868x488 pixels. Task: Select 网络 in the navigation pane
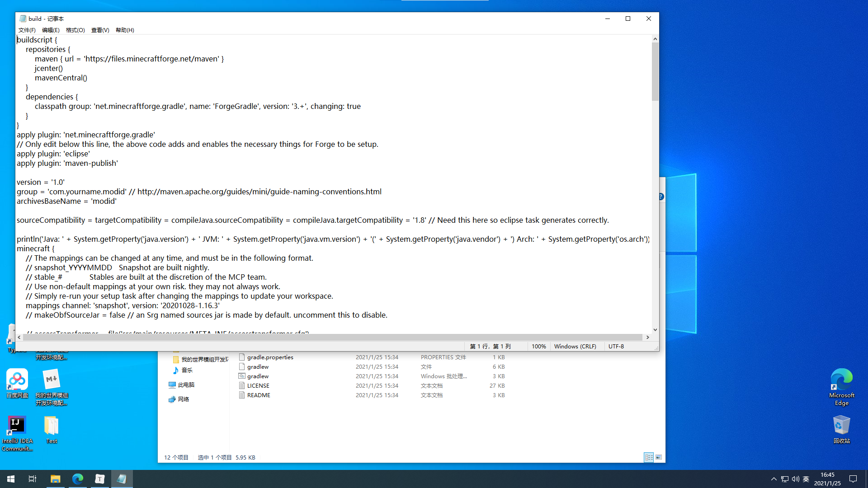point(183,399)
